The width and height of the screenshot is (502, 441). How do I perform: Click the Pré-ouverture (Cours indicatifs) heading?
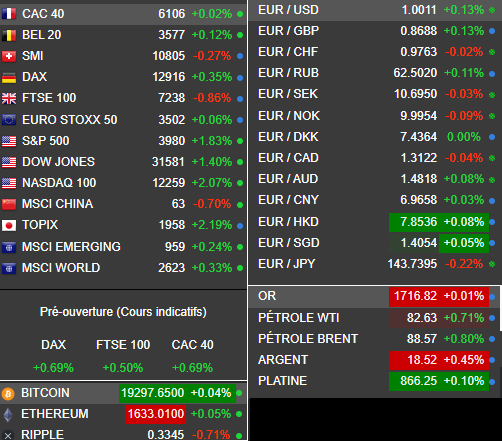click(x=123, y=312)
